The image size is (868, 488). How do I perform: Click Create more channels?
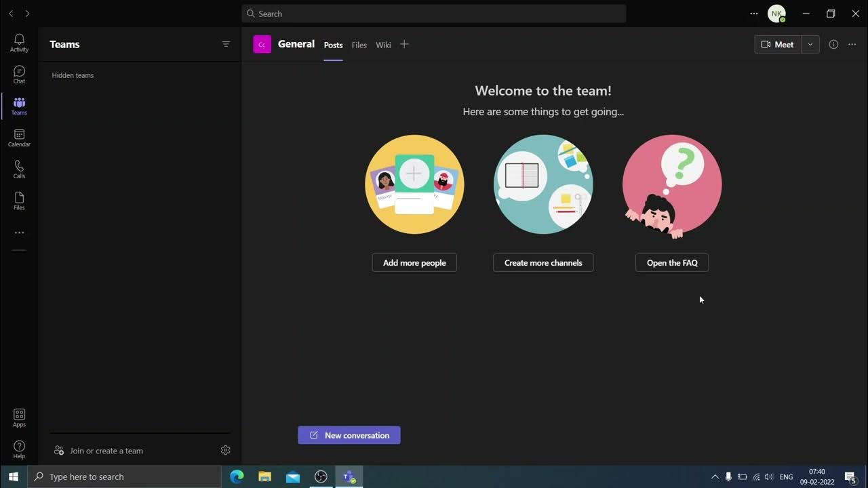point(543,262)
